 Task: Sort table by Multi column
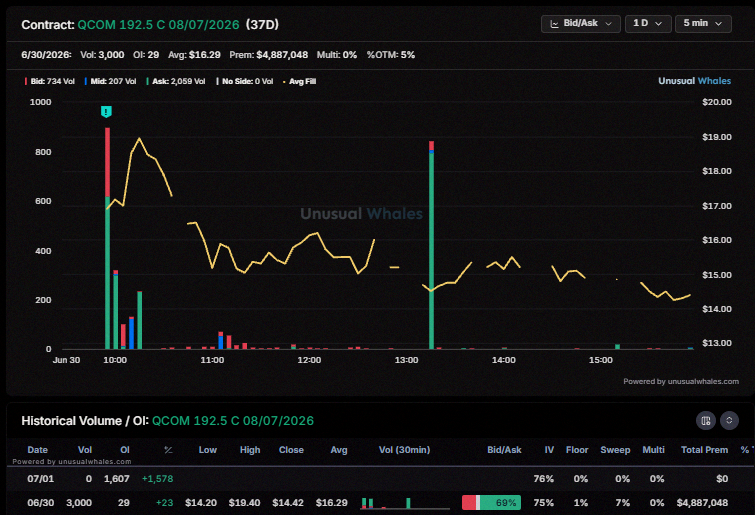(653, 450)
